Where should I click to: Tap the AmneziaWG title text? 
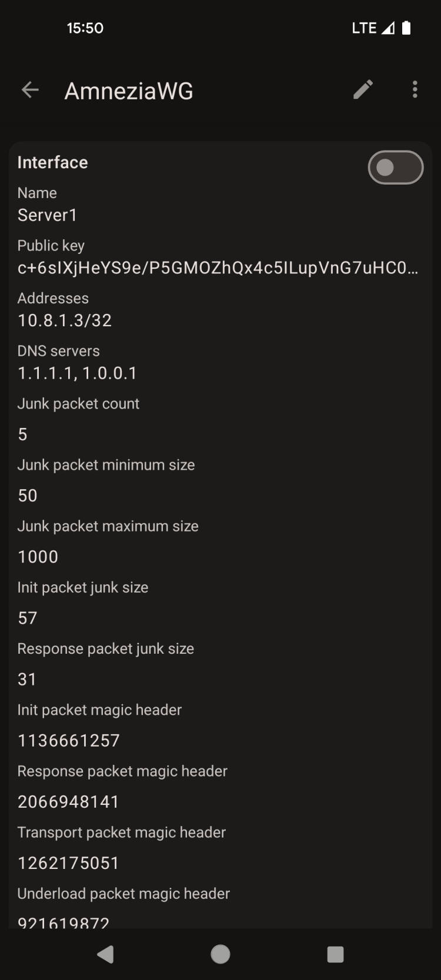pos(129,91)
